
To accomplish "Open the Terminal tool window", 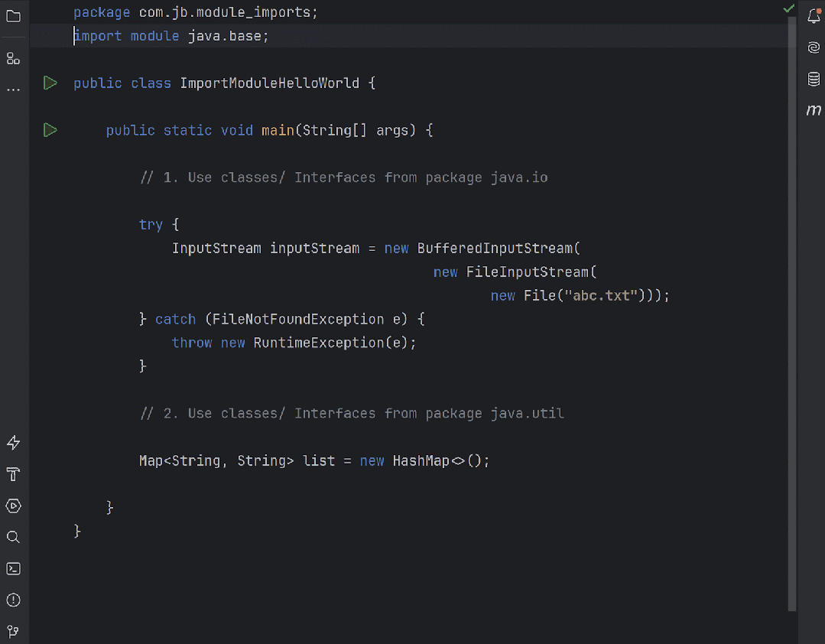I will pyautogui.click(x=13, y=568).
